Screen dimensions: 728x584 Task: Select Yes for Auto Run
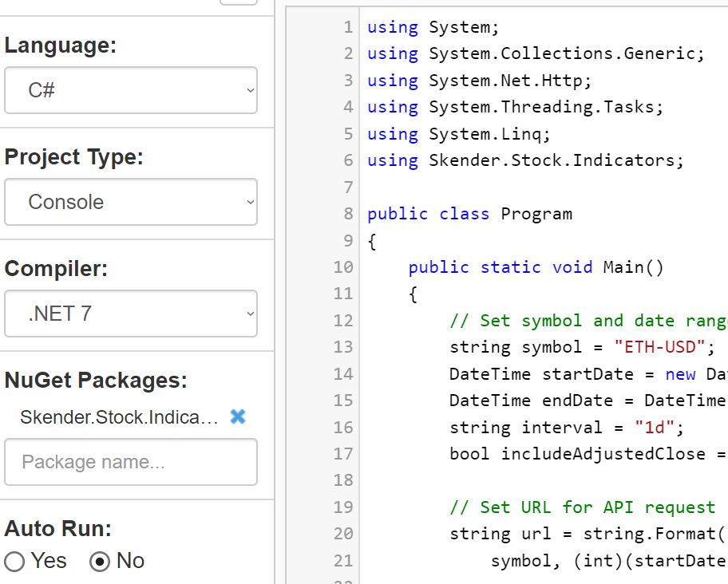[14, 562]
